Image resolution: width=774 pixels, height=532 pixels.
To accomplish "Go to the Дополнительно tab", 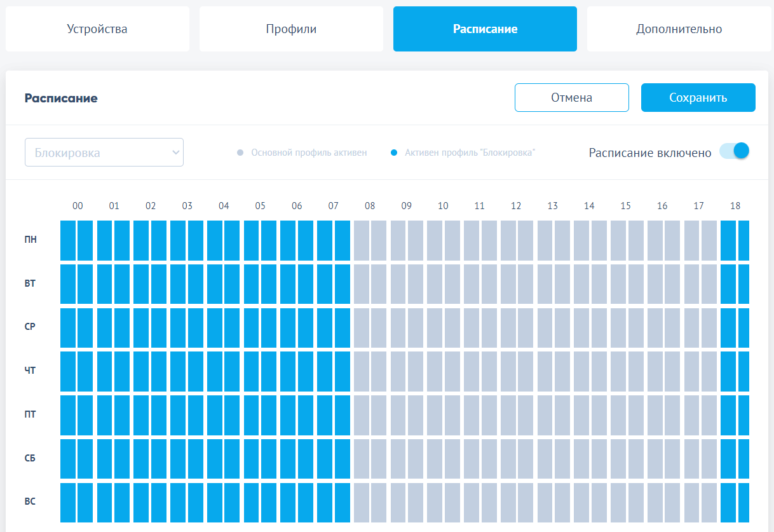I will coord(679,29).
